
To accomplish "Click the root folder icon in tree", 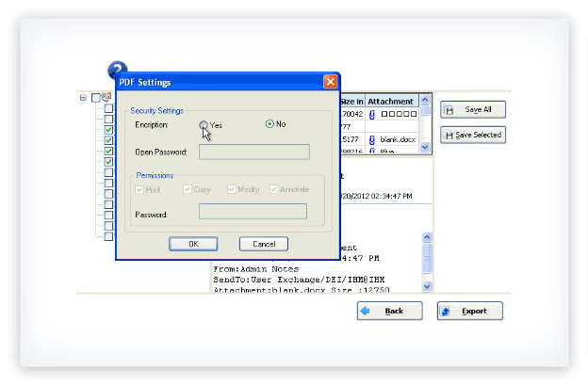I will [106, 97].
